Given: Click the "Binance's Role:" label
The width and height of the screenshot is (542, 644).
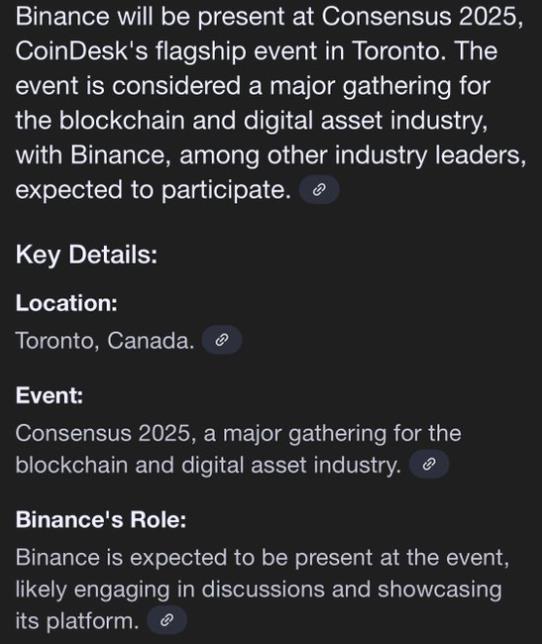Looking at the screenshot, I should coord(101,519).
